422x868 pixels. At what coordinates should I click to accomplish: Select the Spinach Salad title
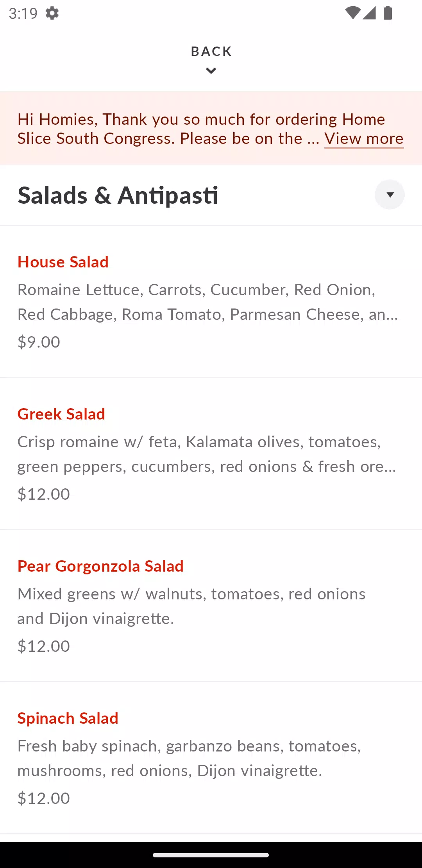click(68, 718)
